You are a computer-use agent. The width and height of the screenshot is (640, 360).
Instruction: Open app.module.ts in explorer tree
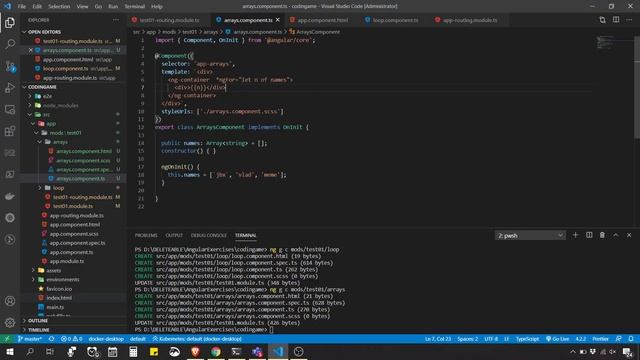pos(67,261)
